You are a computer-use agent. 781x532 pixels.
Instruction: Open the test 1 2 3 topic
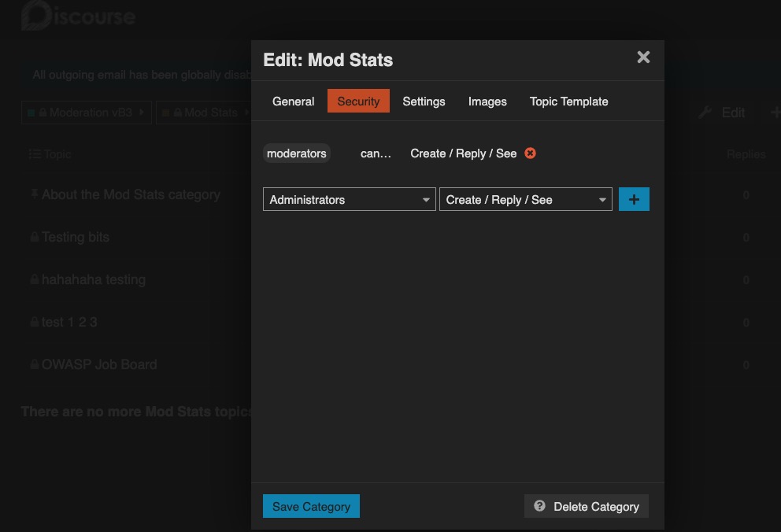coord(69,322)
